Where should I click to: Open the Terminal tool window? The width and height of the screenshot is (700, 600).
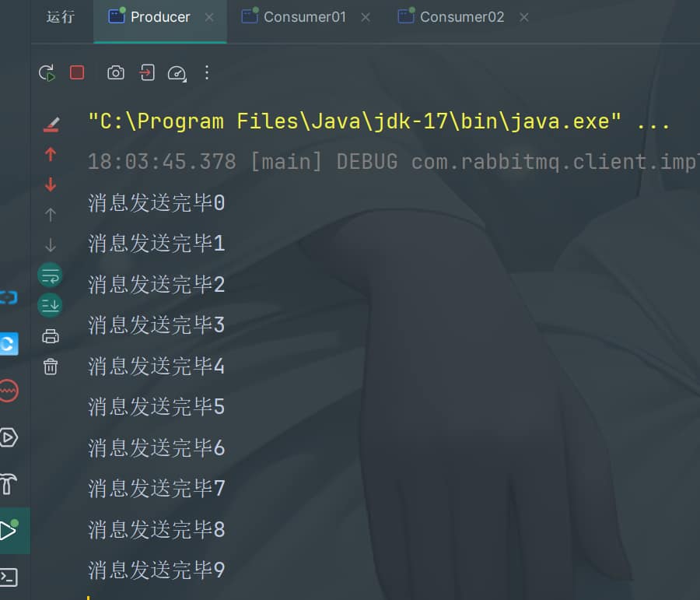[x=9, y=577]
